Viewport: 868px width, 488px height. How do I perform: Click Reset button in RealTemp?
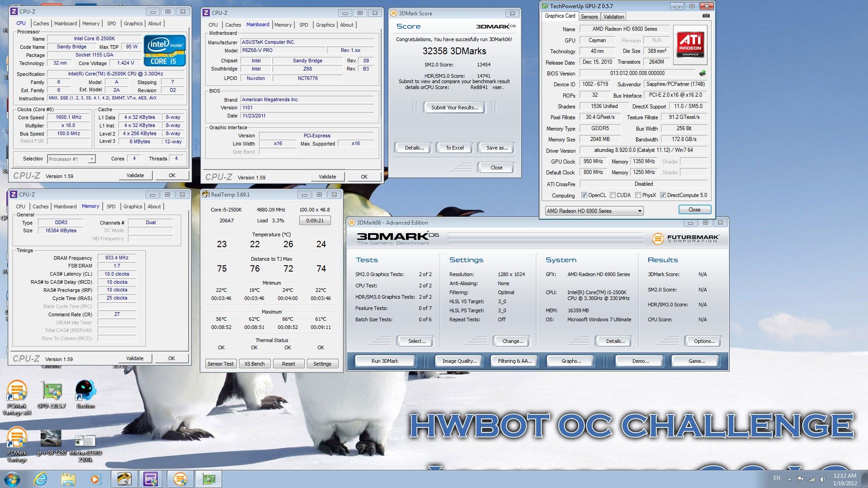tap(288, 364)
